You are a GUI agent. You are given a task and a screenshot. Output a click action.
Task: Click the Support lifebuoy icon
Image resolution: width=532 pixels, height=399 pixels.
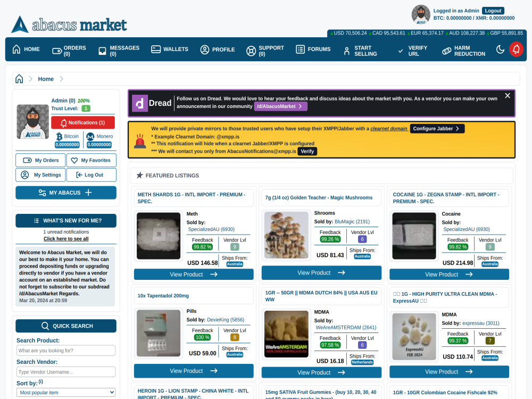point(251,51)
